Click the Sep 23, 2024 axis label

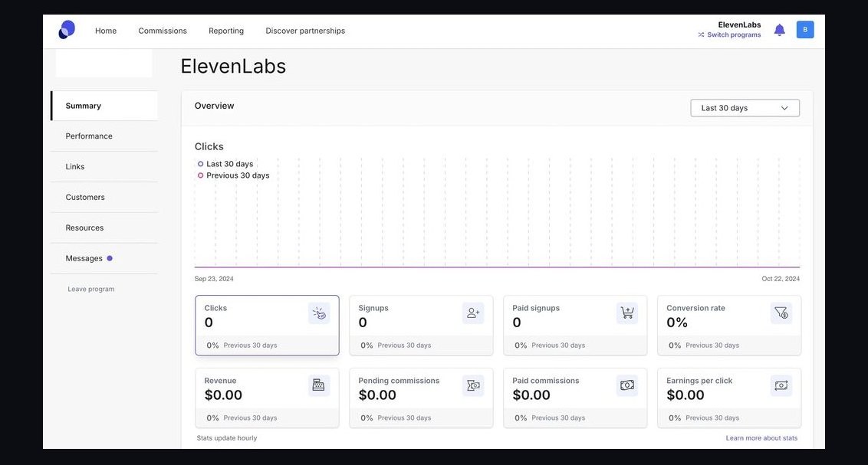point(214,279)
